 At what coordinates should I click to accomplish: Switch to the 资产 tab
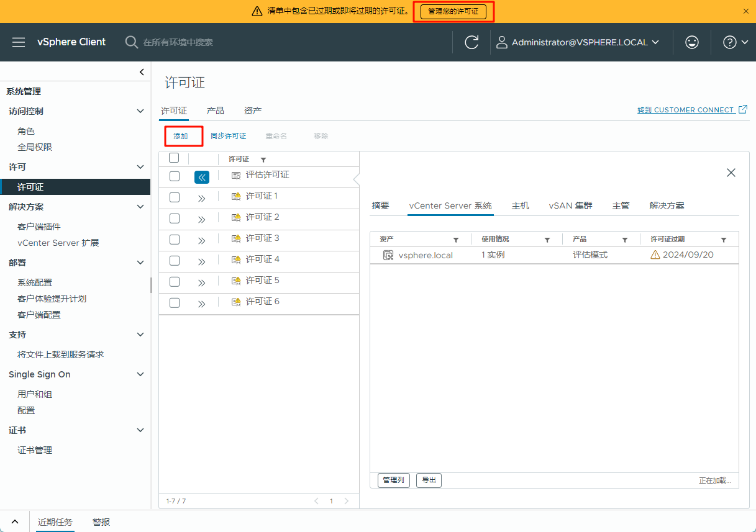pyautogui.click(x=253, y=110)
